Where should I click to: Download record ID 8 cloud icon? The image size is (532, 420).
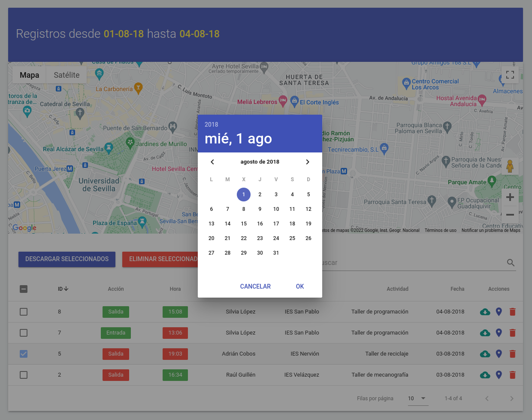pos(485,312)
